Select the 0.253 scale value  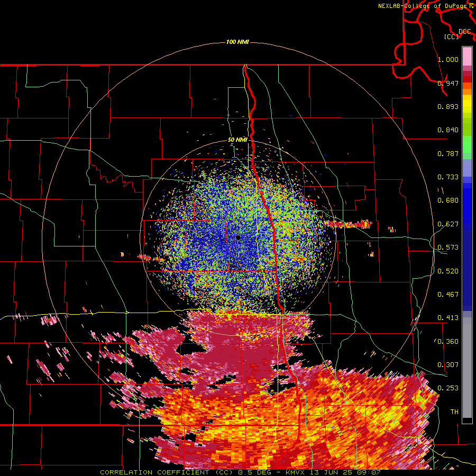coord(448,388)
